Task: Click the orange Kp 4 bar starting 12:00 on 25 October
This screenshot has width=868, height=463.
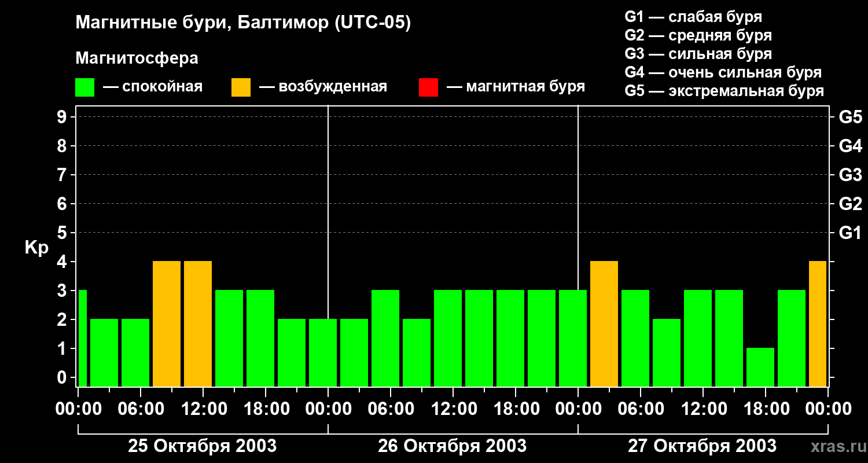Action: click(198, 324)
